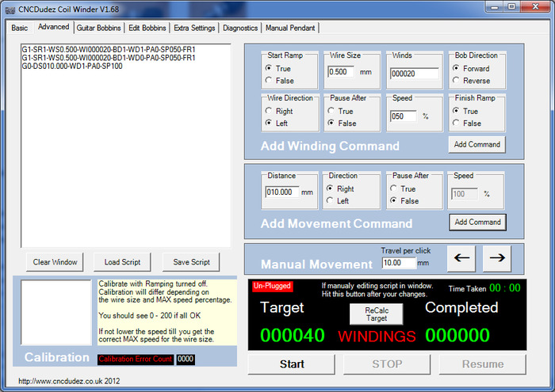Open the Manual Pendant tab
This screenshot has width=555, height=392.
[x=290, y=28]
